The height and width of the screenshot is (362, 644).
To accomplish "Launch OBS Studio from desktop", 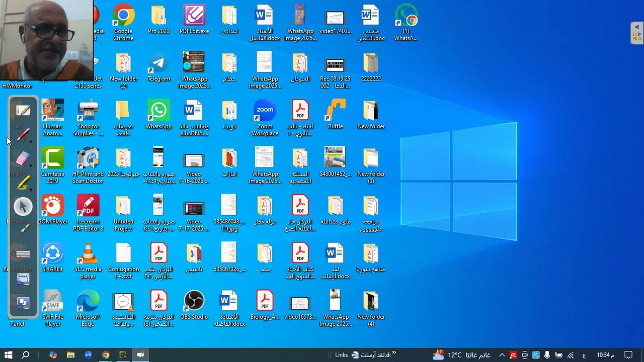I will pos(194,305).
